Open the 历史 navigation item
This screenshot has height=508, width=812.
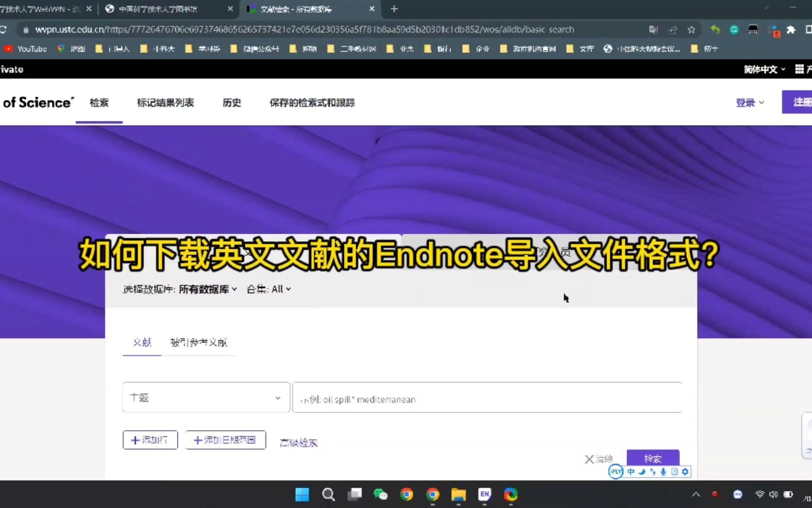pos(232,102)
